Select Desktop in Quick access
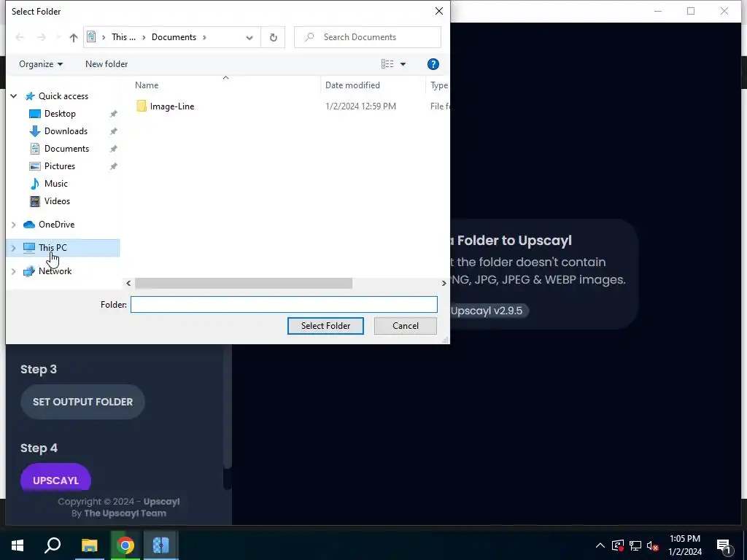The height and width of the screenshot is (560, 747). 60,113
